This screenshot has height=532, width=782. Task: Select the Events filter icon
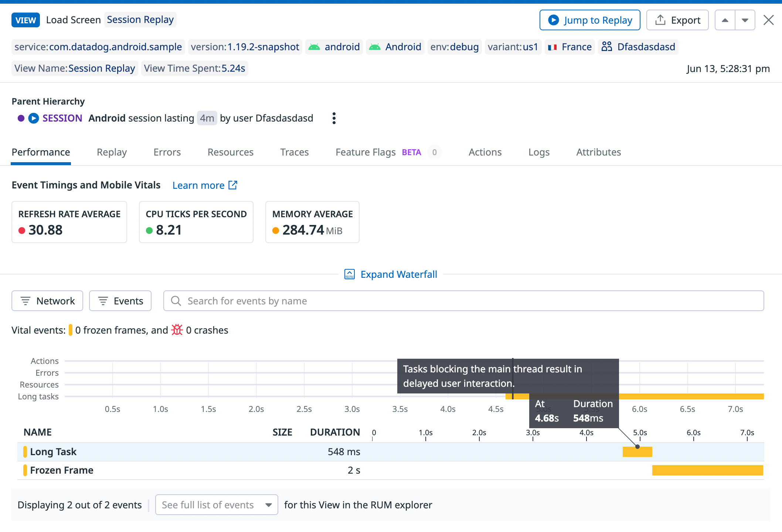[103, 301]
